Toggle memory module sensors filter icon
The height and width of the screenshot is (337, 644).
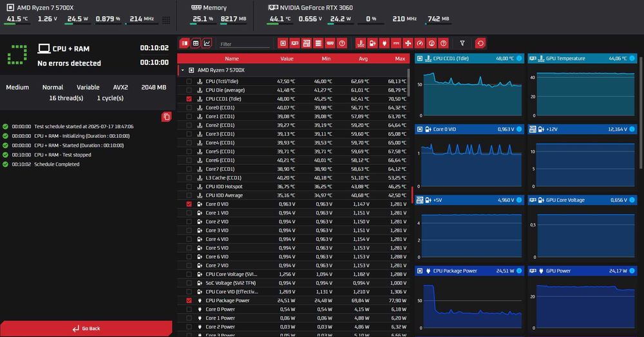point(330,43)
